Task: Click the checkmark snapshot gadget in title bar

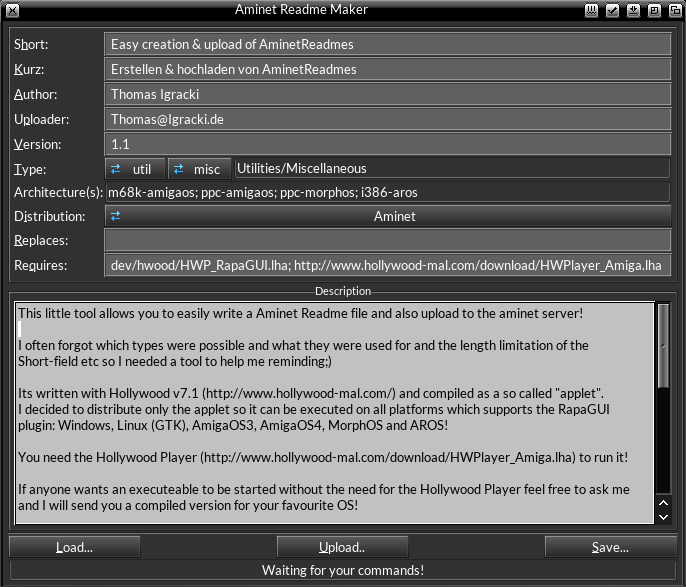Action: click(x=612, y=10)
